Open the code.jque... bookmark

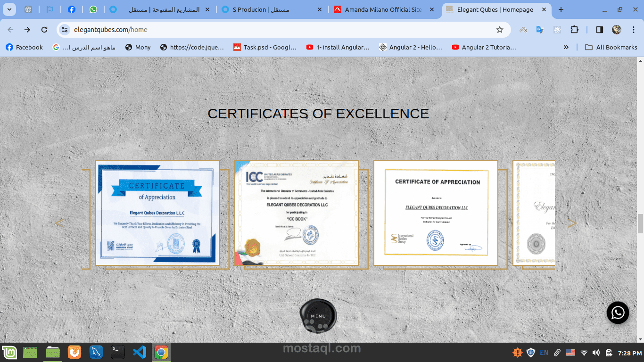192,47
